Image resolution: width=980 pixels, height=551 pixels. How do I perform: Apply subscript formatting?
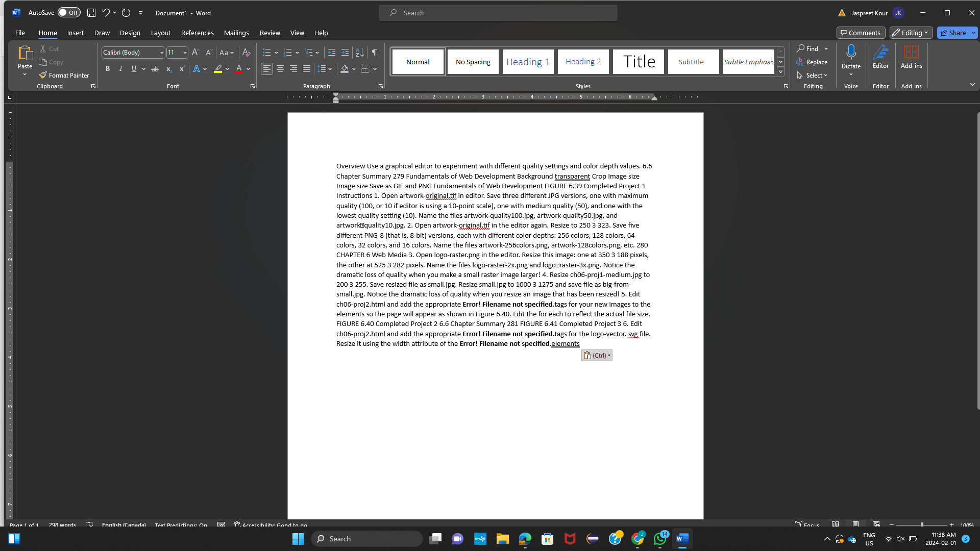tap(168, 68)
